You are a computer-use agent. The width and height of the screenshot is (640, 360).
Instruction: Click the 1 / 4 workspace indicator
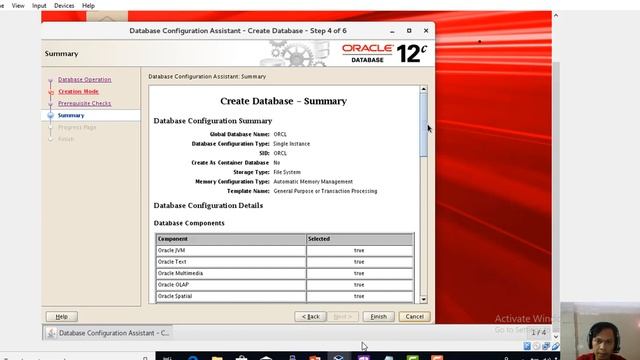coord(538,333)
